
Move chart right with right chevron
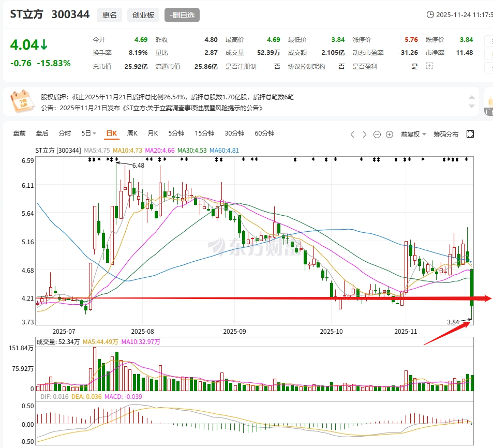point(364,135)
